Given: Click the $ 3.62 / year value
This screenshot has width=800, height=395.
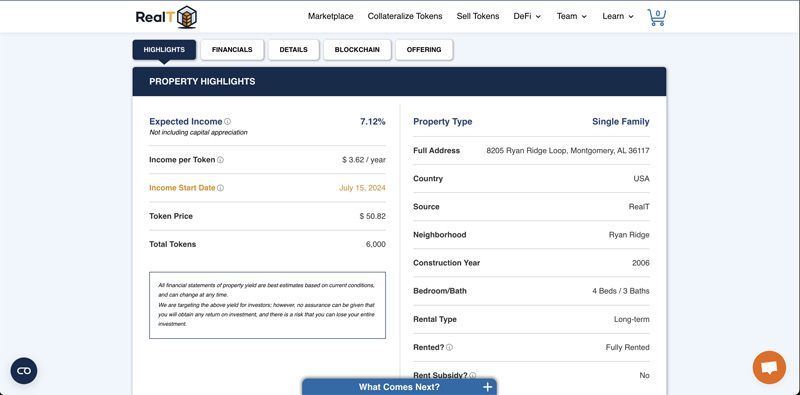Looking at the screenshot, I should pos(364,160).
